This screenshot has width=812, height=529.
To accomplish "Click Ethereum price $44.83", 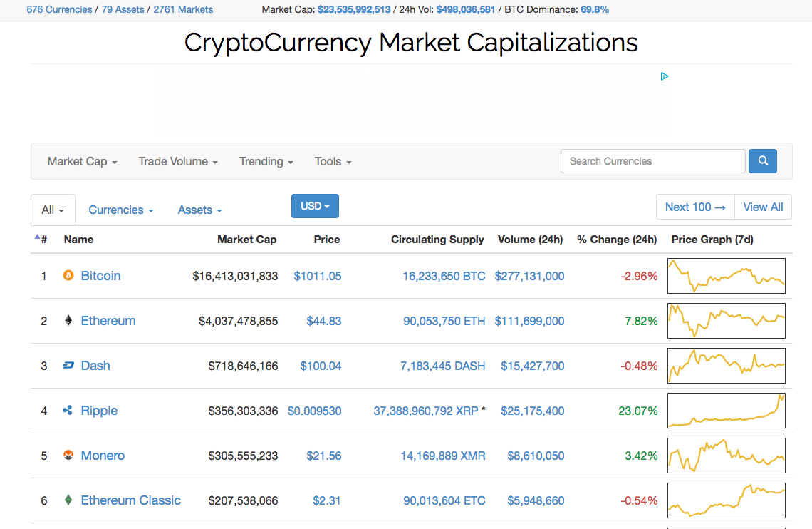I will click(x=323, y=322).
